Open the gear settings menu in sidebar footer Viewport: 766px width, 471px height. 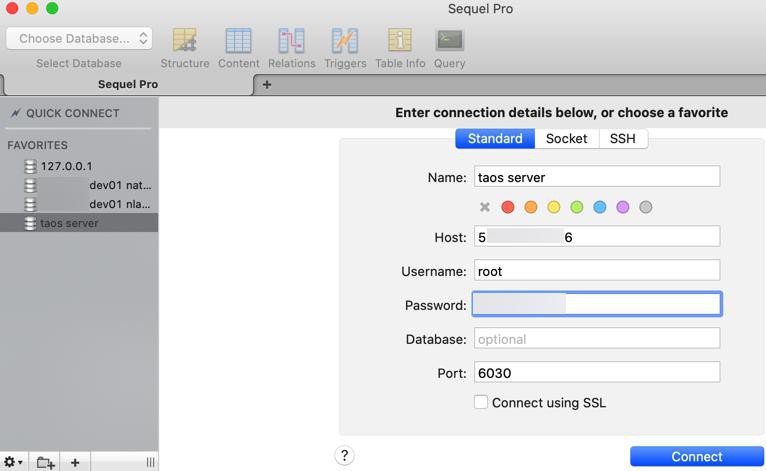13,462
